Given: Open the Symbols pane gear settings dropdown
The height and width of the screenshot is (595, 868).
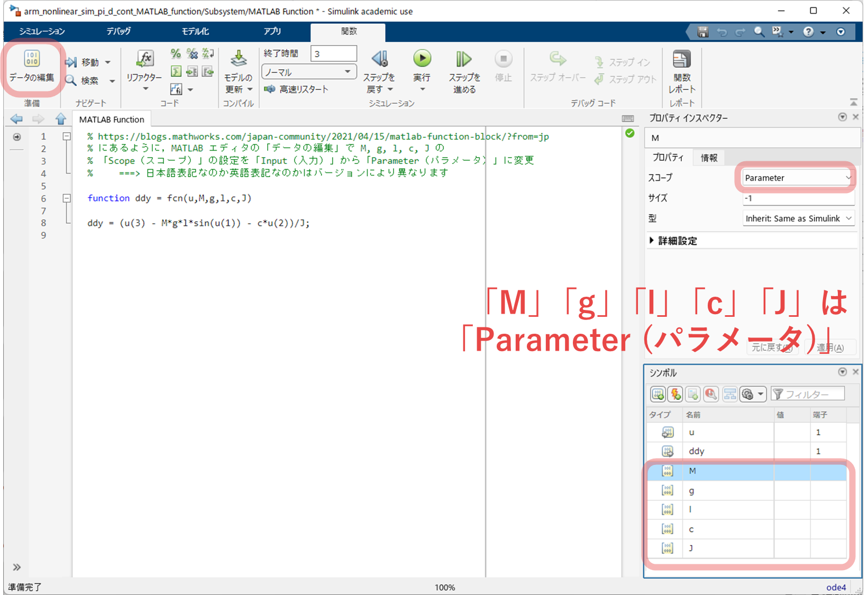Looking at the screenshot, I should [x=753, y=394].
